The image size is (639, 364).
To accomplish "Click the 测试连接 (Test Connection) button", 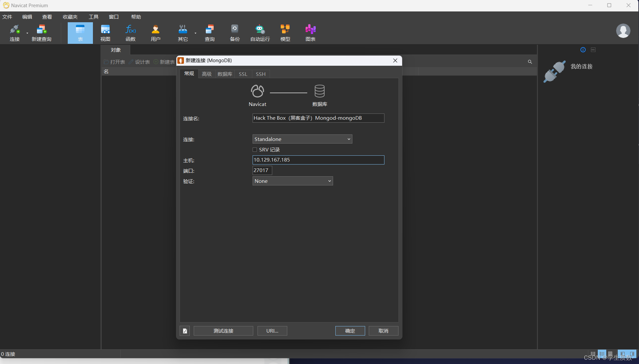I will coord(223,331).
